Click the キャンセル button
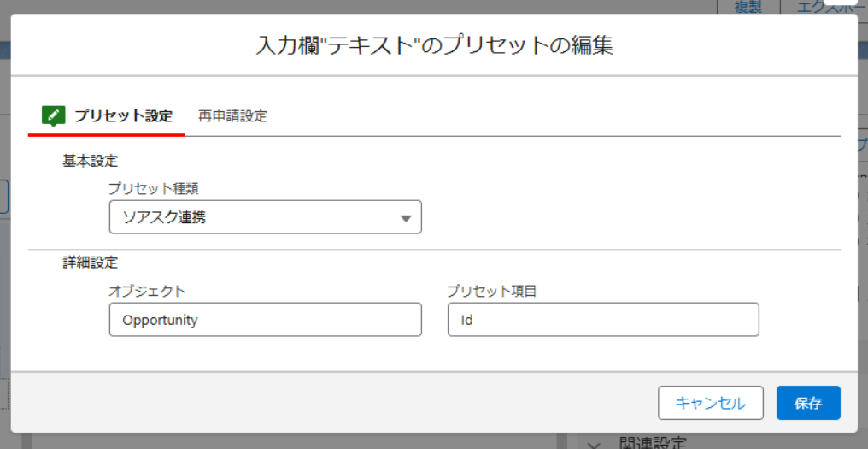The height and width of the screenshot is (449, 868). coord(711,403)
